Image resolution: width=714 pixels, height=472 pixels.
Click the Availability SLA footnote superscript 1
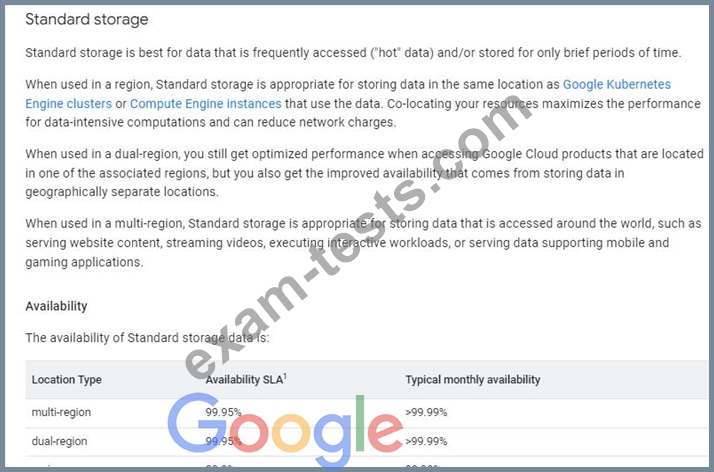pyautogui.click(x=285, y=376)
